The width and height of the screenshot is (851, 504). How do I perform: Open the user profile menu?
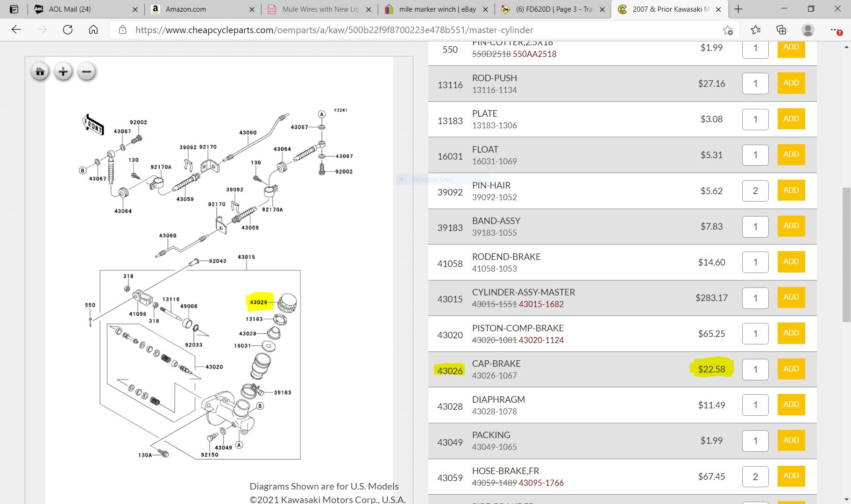tap(808, 30)
